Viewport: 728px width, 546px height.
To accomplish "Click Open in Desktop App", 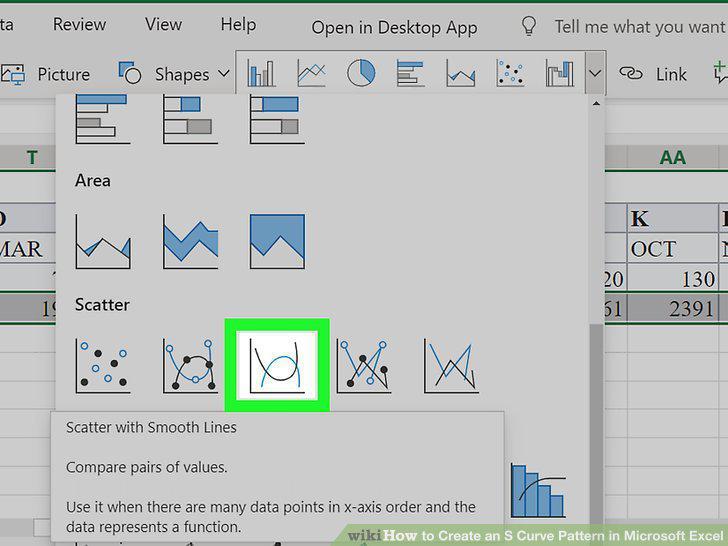I will tap(394, 28).
